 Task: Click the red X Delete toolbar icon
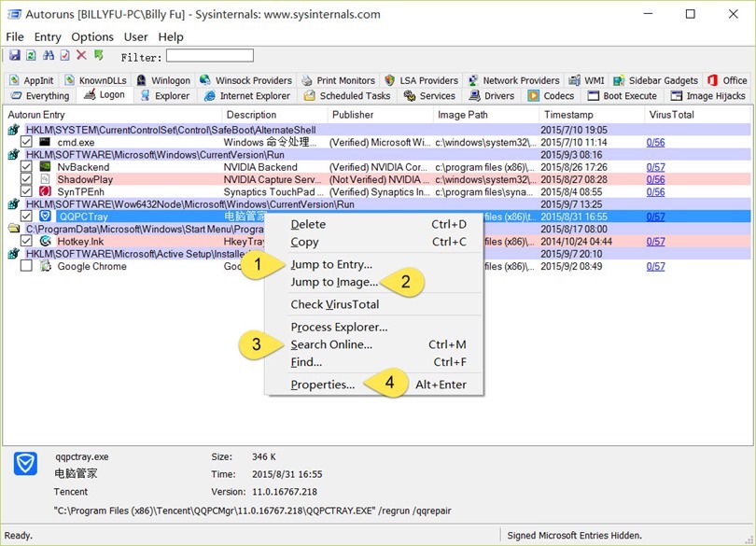pyautogui.click(x=81, y=55)
